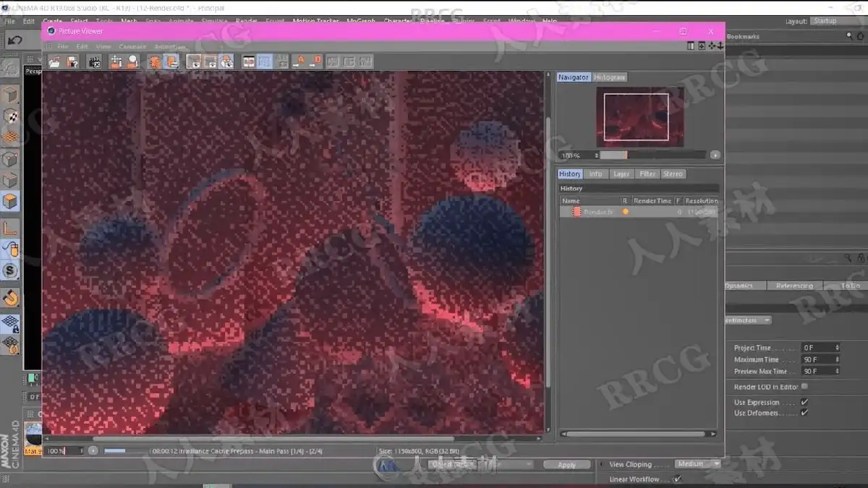Click the Project Time stepper arrows
The height and width of the screenshot is (488, 868).
tap(837, 348)
